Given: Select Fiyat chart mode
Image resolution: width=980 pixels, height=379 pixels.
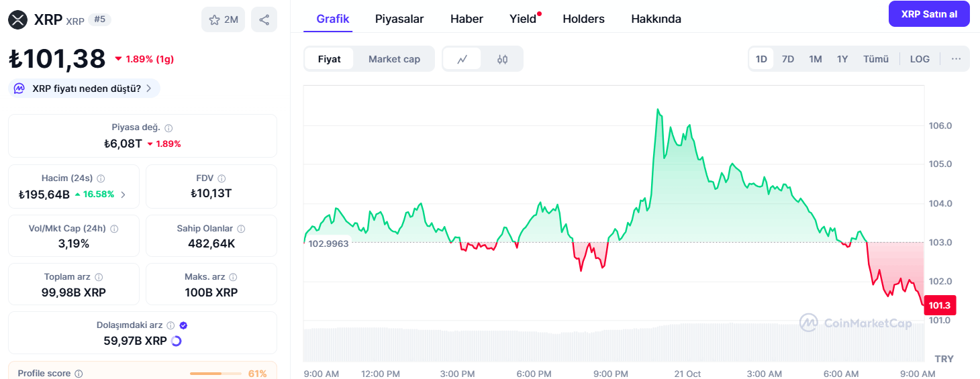Looking at the screenshot, I should (x=329, y=59).
